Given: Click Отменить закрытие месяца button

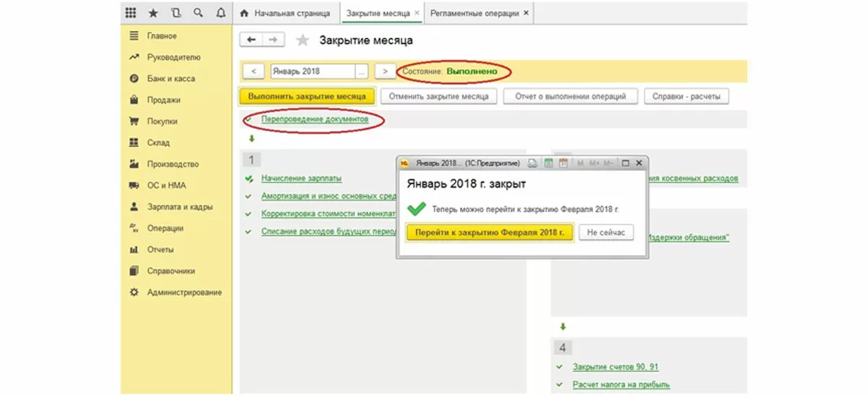Looking at the screenshot, I should (x=439, y=96).
